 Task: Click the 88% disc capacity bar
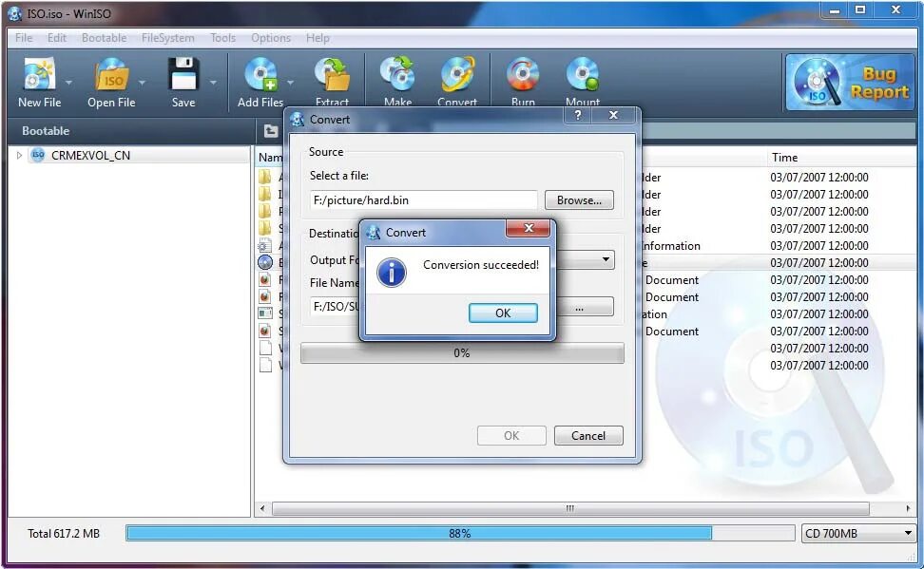pos(460,534)
